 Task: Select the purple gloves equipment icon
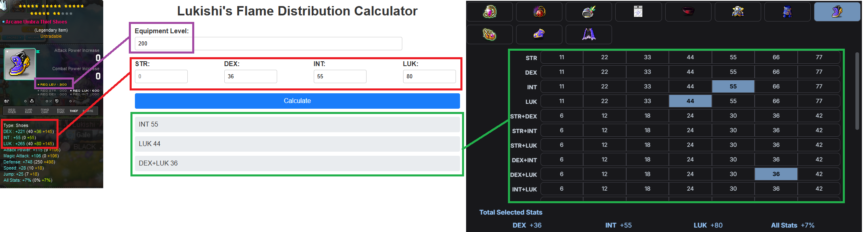[x=539, y=34]
